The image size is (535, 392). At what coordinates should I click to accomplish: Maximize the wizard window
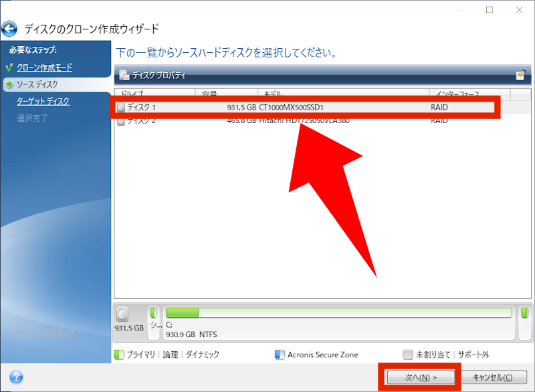[490, 10]
